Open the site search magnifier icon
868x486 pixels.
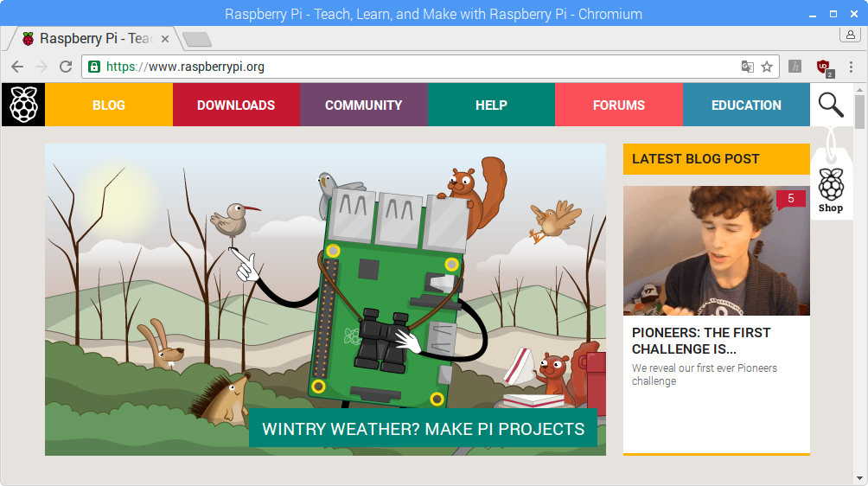pos(831,105)
